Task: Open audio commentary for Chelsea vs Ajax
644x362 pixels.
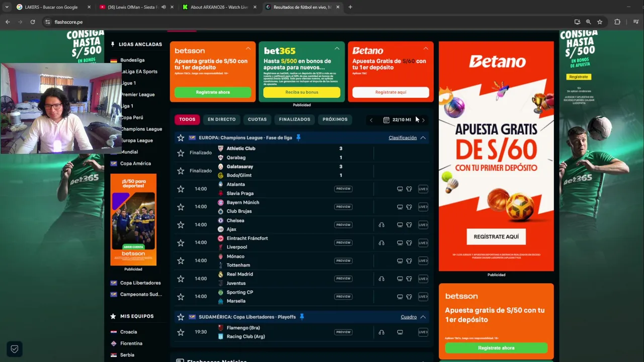Action: [381, 225]
